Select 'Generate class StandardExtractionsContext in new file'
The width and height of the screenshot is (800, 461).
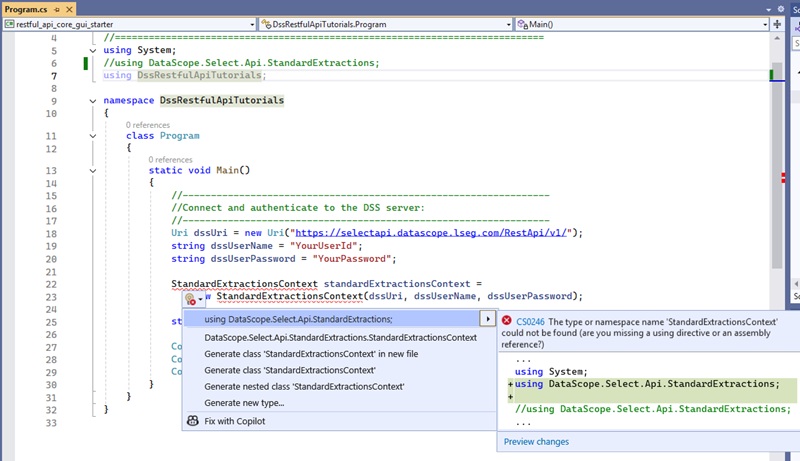[311, 354]
